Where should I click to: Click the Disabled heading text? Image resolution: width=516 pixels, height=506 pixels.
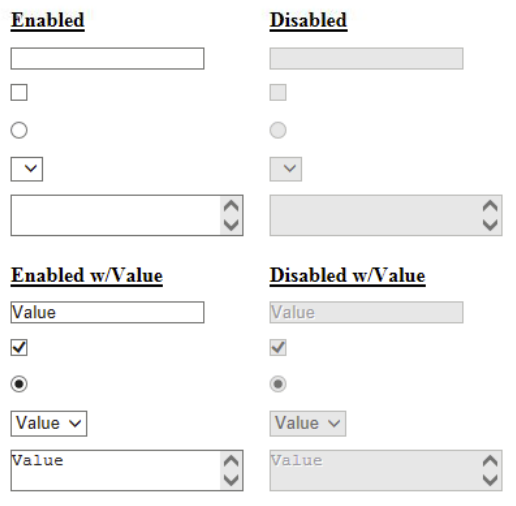coord(308,20)
